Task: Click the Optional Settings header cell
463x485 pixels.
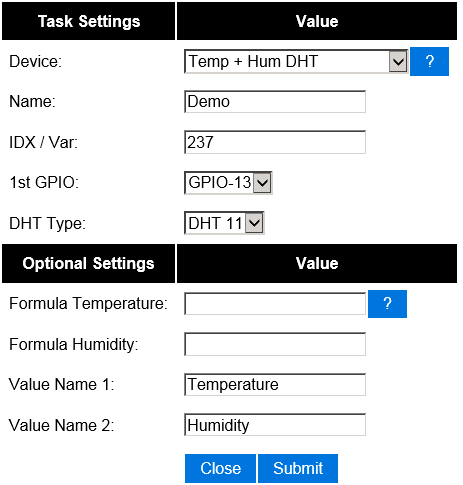Action: (89, 263)
